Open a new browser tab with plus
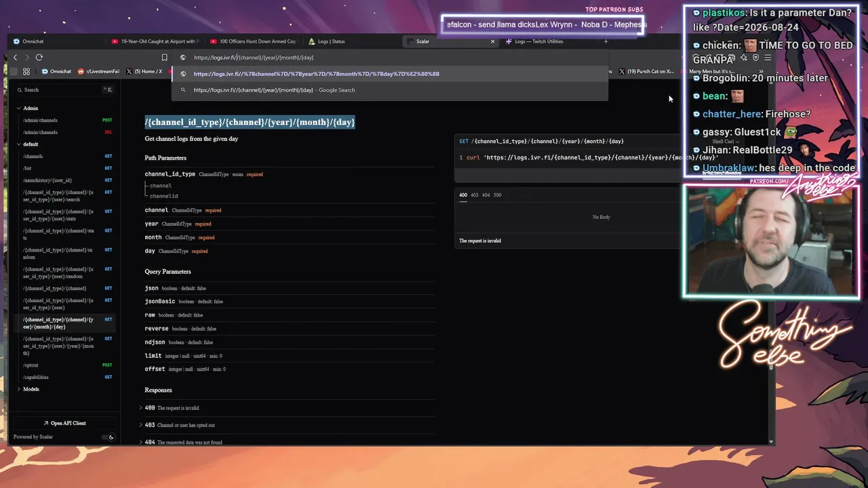Image resolution: width=868 pixels, height=488 pixels. point(606,41)
